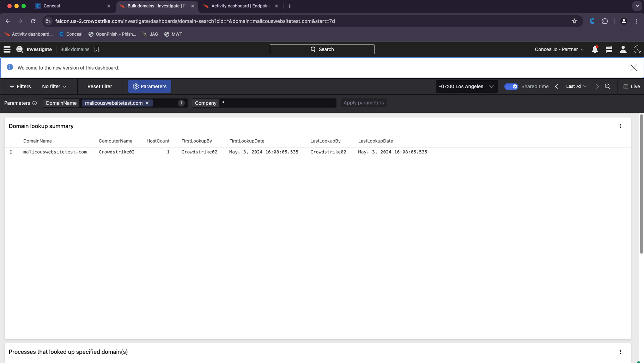Screen dimensions: 644x363
Task: Bookmark the Bulk domains dashboard
Action: (97, 49)
